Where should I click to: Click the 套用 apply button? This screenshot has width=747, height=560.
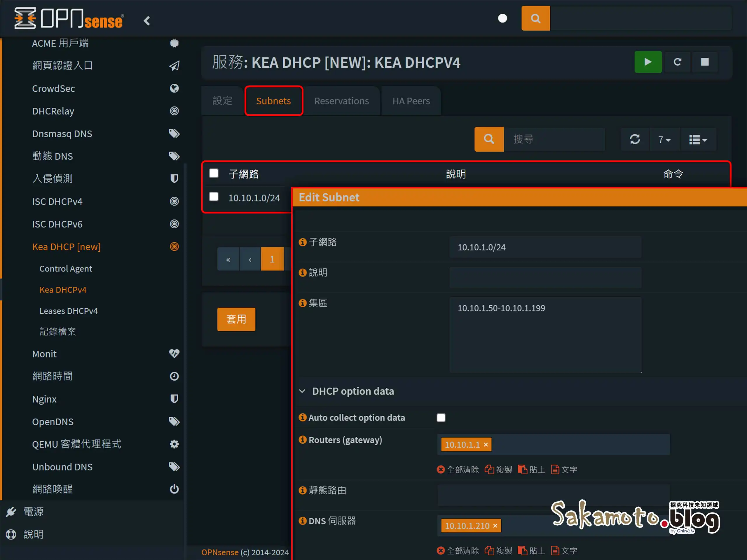click(236, 319)
